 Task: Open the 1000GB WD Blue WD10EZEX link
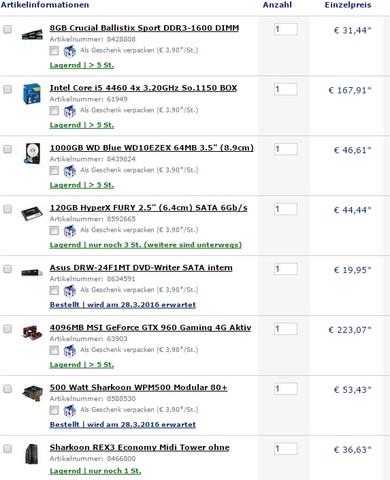point(152,148)
